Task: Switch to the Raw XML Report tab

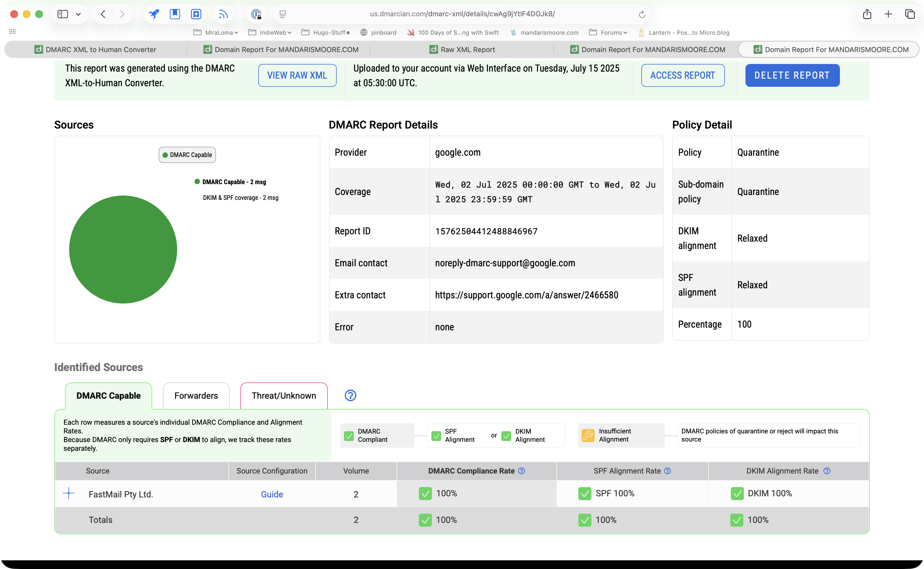Action: [x=462, y=50]
